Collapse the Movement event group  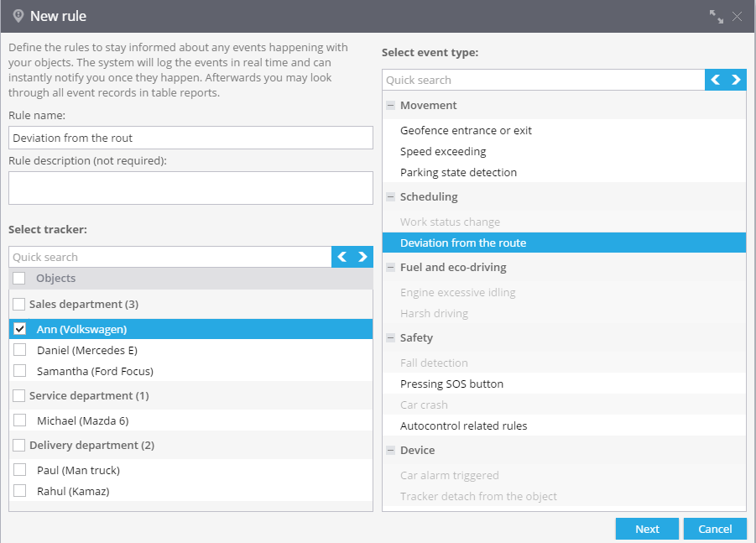point(390,105)
